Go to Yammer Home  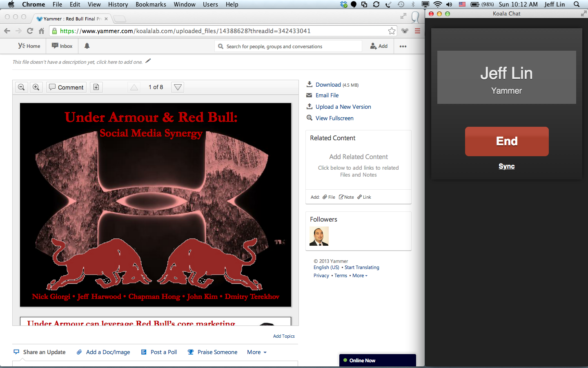point(29,46)
